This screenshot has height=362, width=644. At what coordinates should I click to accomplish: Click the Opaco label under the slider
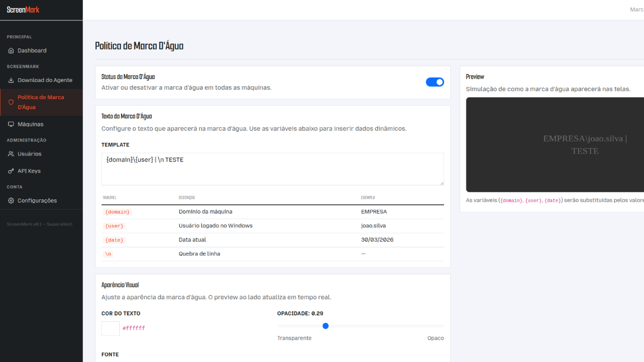pyautogui.click(x=436, y=338)
